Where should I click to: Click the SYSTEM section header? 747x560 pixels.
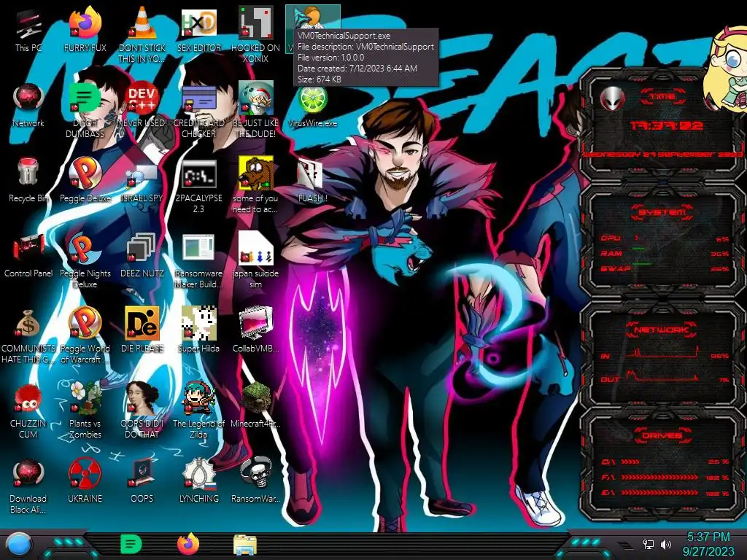tap(662, 212)
